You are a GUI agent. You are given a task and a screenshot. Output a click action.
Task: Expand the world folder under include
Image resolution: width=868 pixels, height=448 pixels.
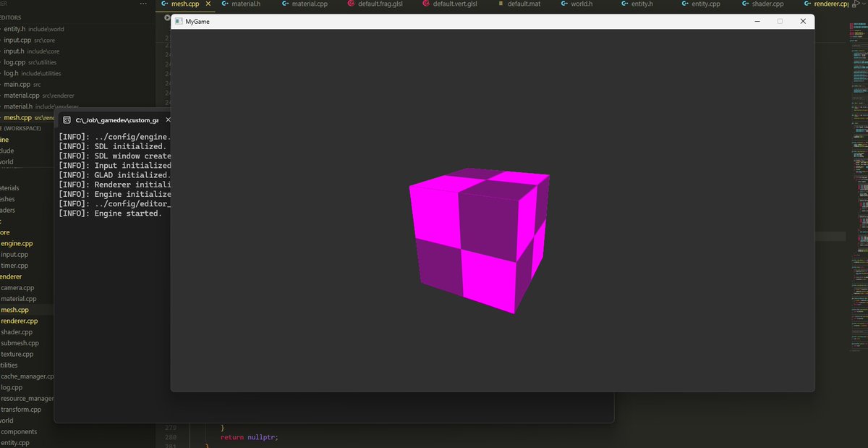[7, 161]
